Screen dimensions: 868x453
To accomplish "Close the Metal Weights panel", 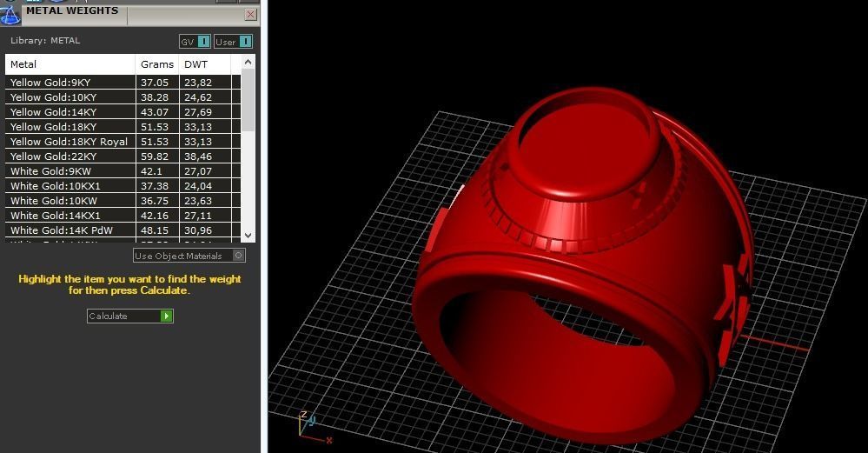I will point(251,15).
